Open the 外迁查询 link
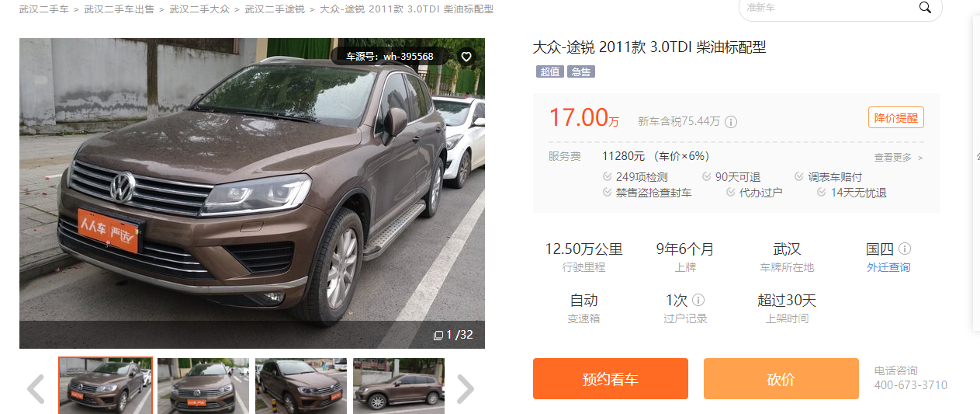 (888, 267)
